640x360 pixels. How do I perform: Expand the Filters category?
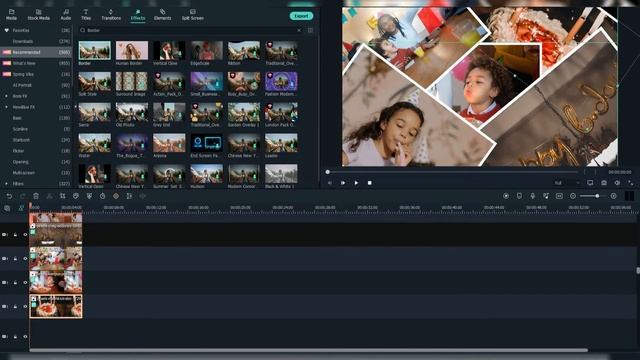click(x=6, y=184)
